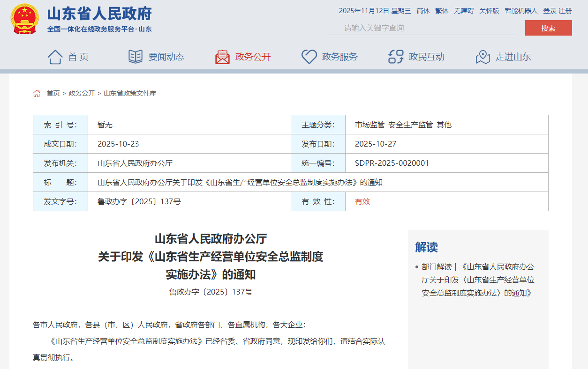Open the 要闻动态 navigation menu
The height and width of the screenshot is (369, 588).
(166, 57)
